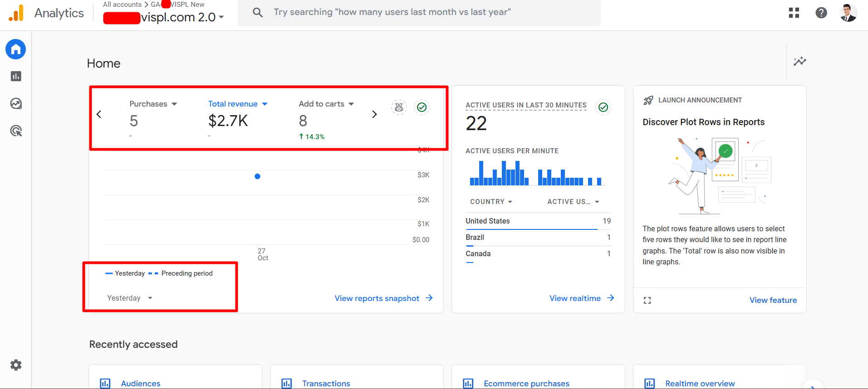Screen dimensions: 868x389
Task: Toggle the anomaly insights badge icon
Action: tap(399, 107)
